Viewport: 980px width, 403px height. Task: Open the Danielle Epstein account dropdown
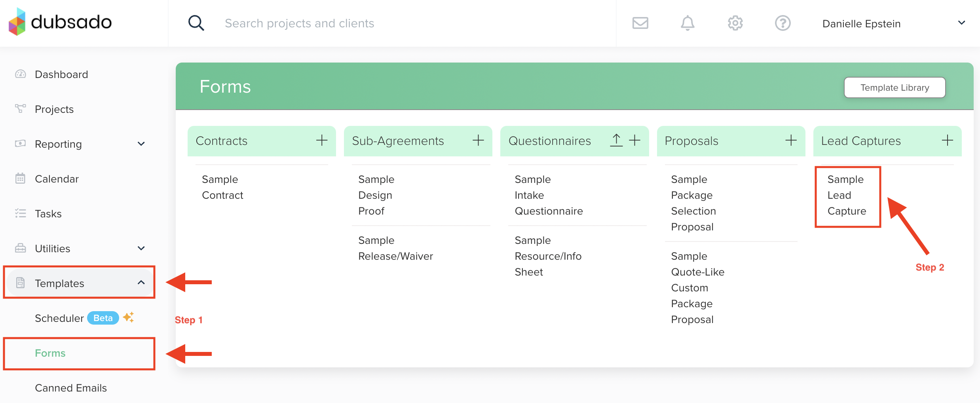(x=961, y=23)
